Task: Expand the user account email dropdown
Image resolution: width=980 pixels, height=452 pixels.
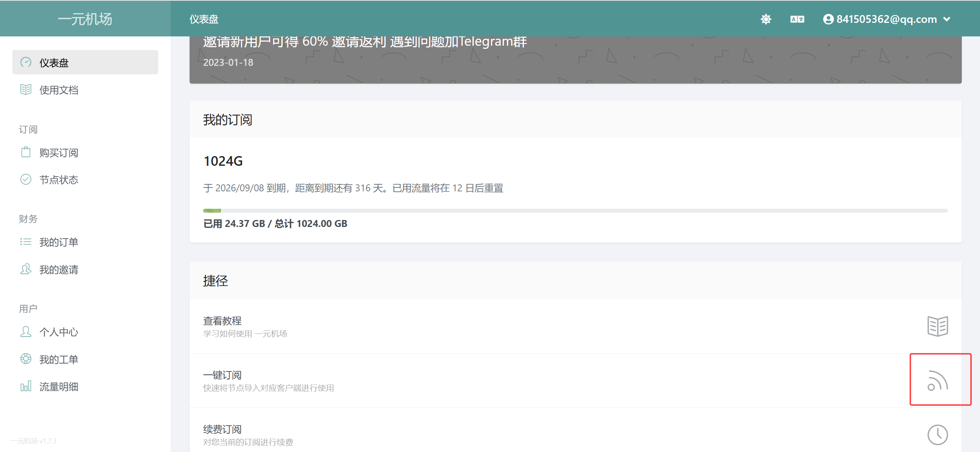Action: point(886,19)
